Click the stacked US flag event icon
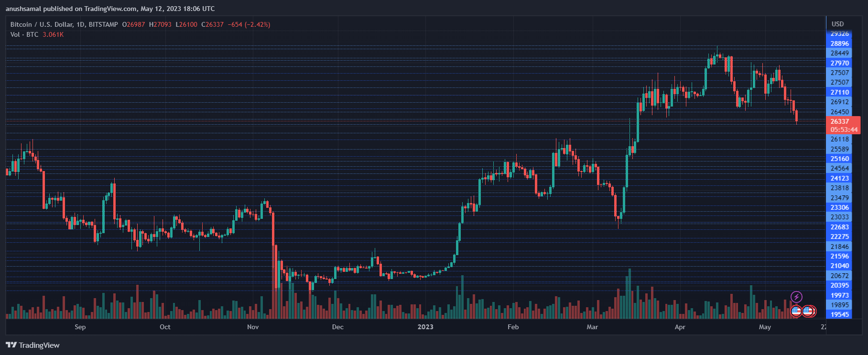 tap(809, 311)
